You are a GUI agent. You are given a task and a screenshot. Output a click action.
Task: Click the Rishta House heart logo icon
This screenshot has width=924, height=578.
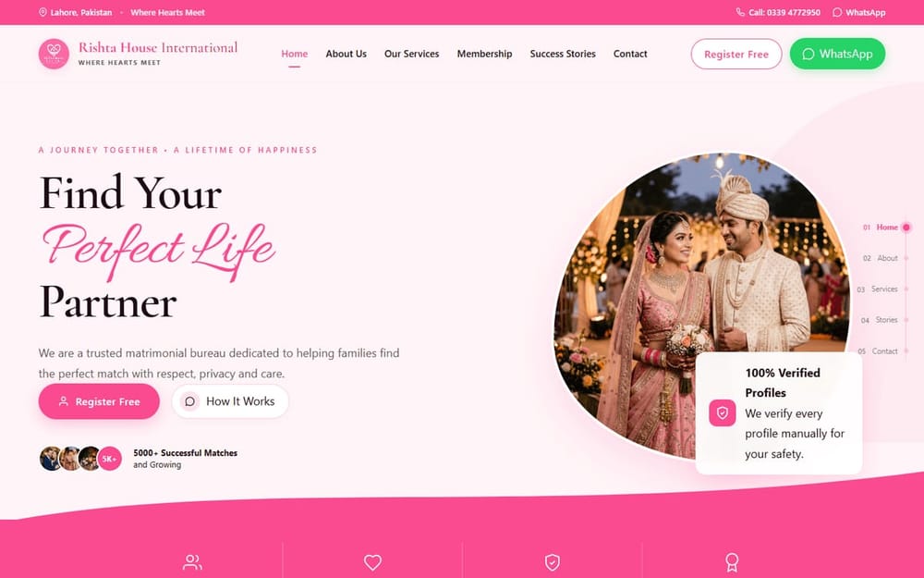tap(54, 54)
